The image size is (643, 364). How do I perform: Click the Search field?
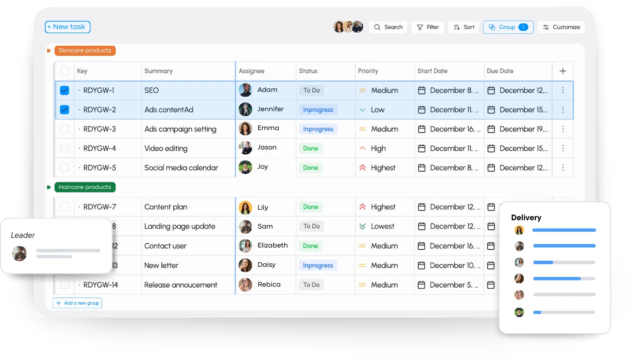point(388,27)
